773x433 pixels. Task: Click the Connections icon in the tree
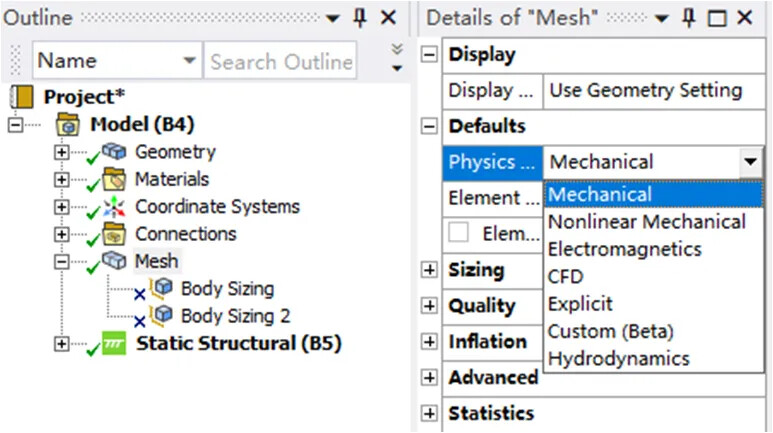(x=117, y=234)
